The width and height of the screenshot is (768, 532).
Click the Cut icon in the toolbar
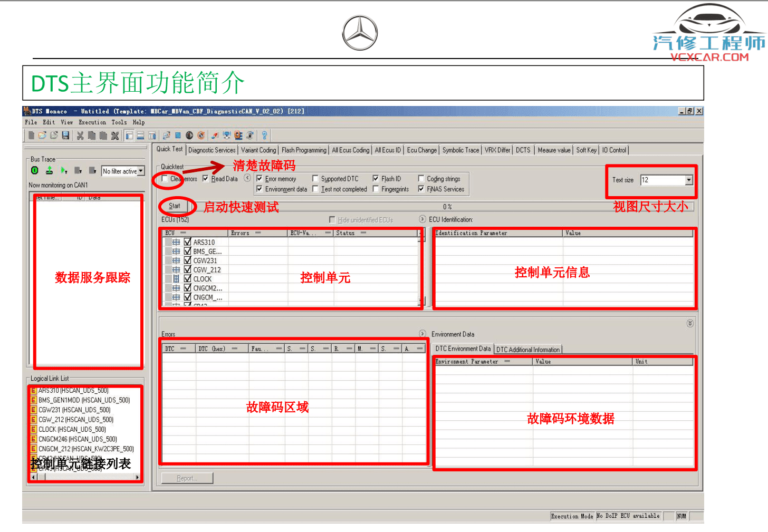pos(80,136)
